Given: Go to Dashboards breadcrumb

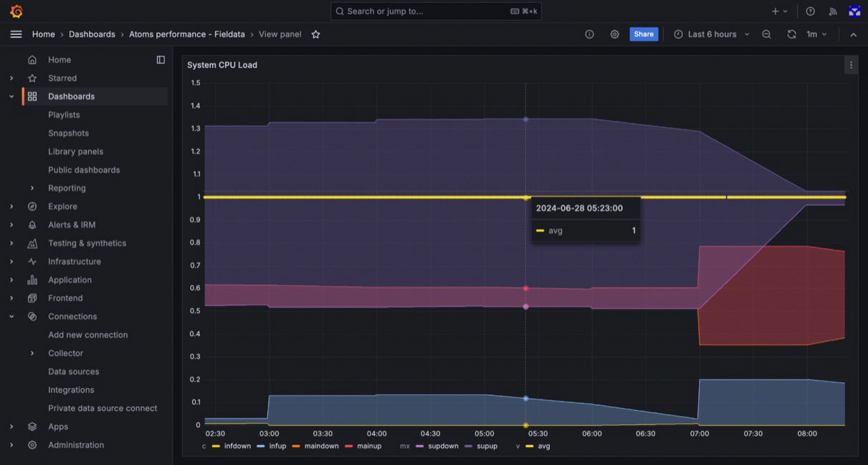Looking at the screenshot, I should (92, 34).
